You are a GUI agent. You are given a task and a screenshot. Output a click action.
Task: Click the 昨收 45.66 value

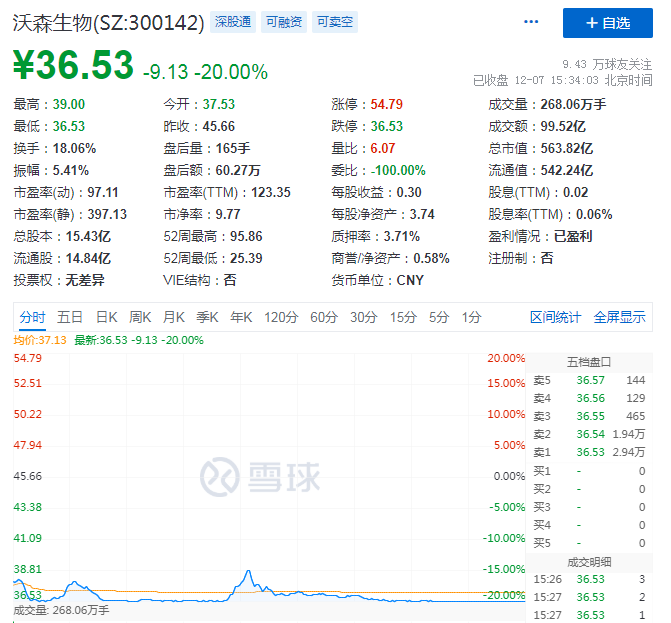coord(219,126)
